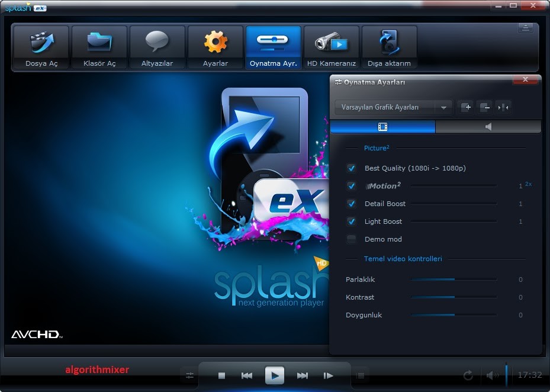Toggle the Detail Boost checkbox
550x392 pixels.
351,204
